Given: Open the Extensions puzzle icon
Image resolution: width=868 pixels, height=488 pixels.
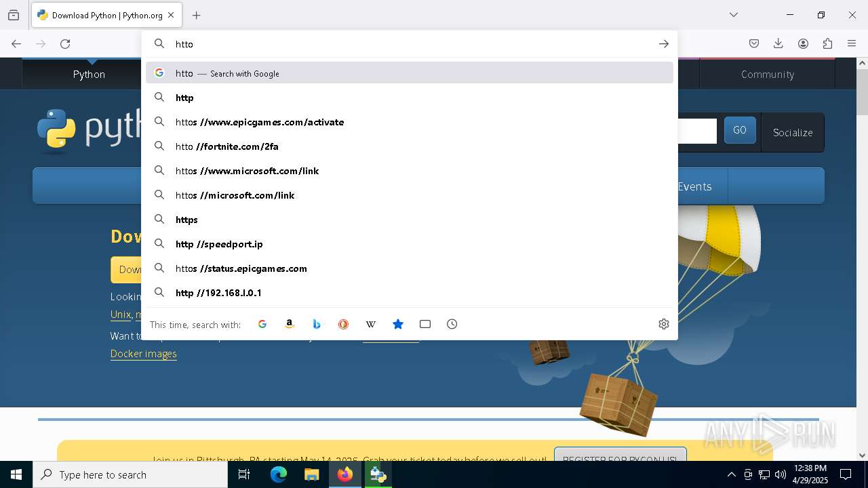Looking at the screenshot, I should [827, 44].
